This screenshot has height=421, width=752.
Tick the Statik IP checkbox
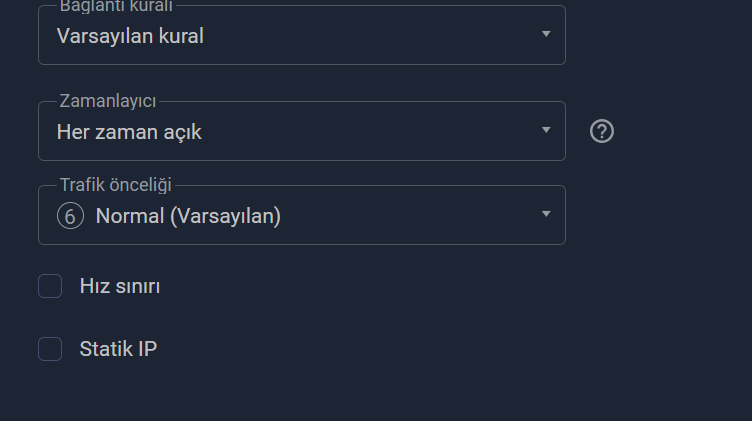point(50,349)
